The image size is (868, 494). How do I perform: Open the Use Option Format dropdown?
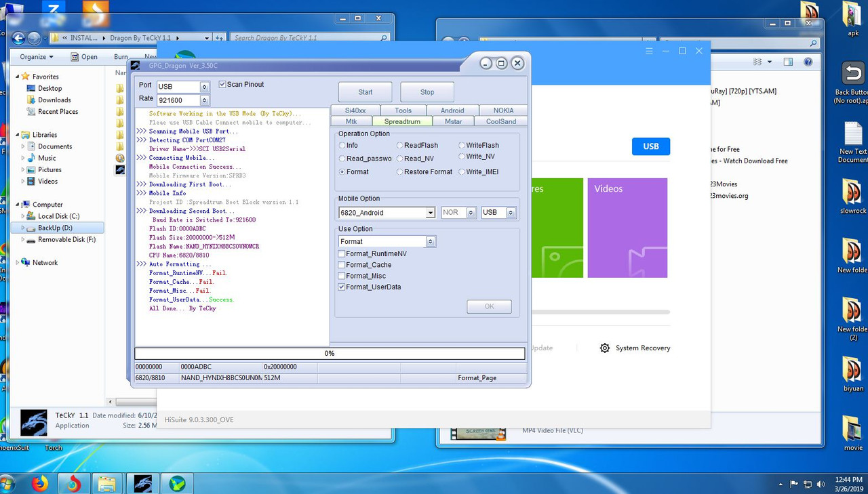pyautogui.click(x=430, y=241)
